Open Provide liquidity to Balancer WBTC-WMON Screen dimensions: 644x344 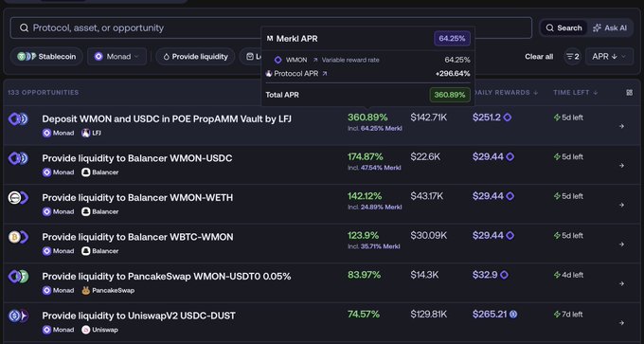click(137, 237)
